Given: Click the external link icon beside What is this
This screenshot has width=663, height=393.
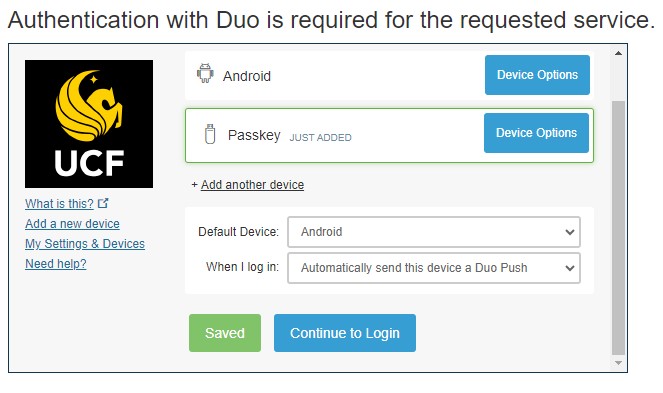Looking at the screenshot, I should coord(103,203).
